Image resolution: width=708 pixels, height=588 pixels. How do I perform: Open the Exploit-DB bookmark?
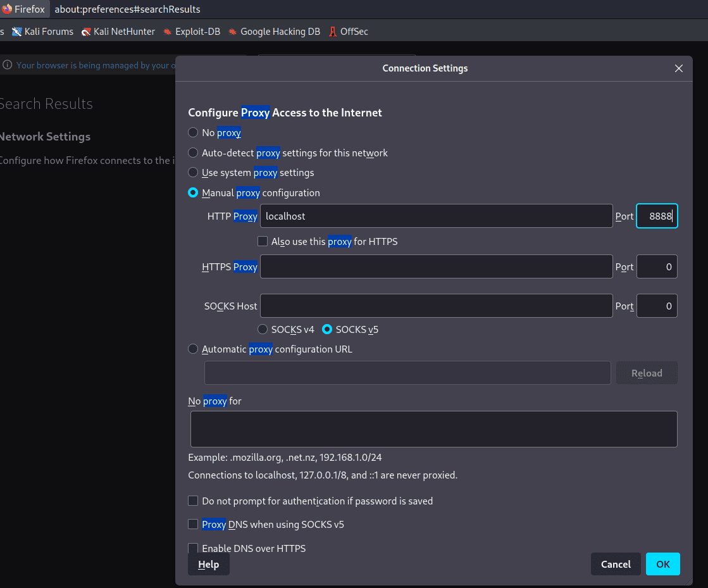(x=192, y=32)
